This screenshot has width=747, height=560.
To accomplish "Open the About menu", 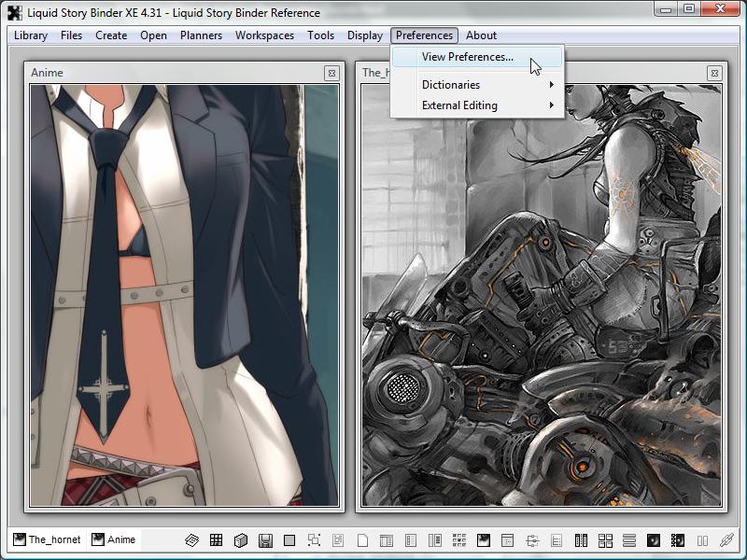I will (x=481, y=35).
